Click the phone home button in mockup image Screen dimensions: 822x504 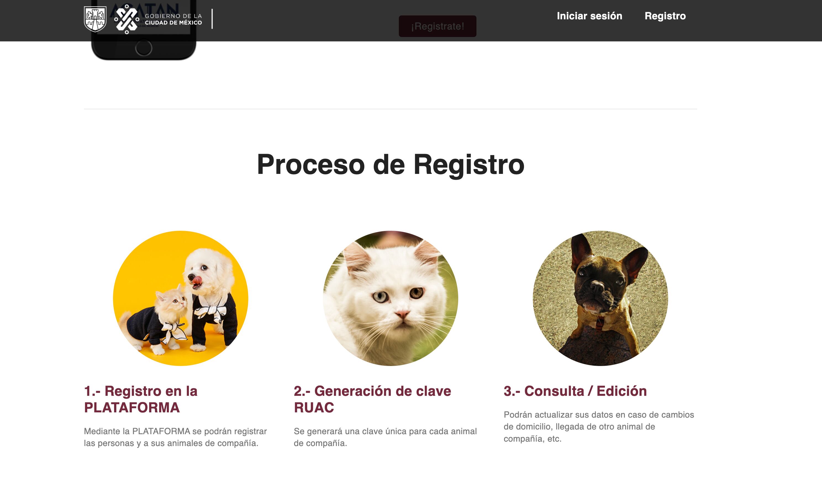pos(144,49)
